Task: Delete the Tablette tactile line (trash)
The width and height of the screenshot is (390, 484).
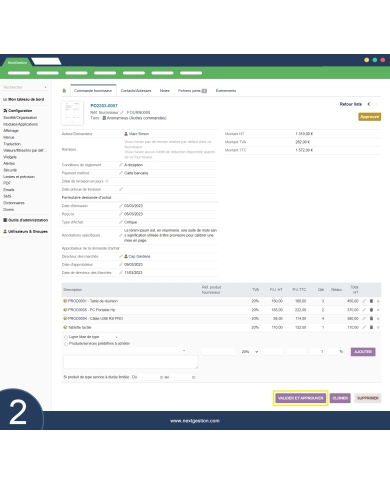Action: click(x=371, y=327)
